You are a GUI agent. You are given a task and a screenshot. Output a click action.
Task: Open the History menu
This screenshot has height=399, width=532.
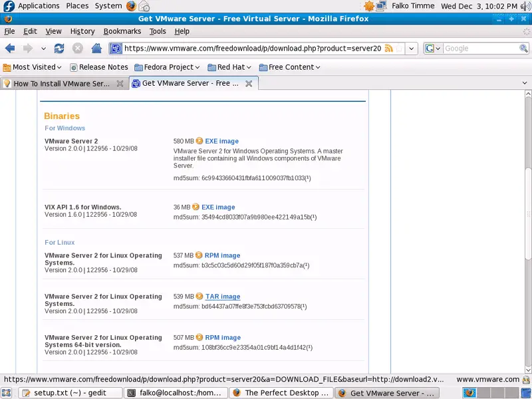coord(82,31)
